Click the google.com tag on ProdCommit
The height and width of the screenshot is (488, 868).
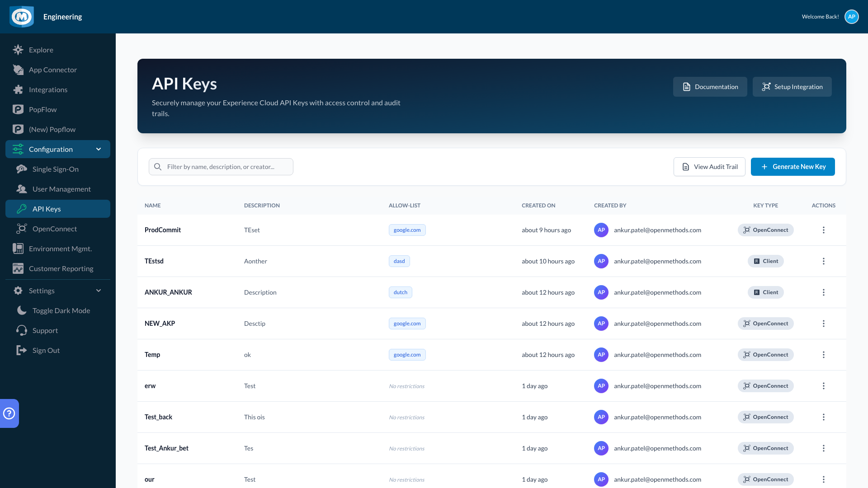point(407,230)
